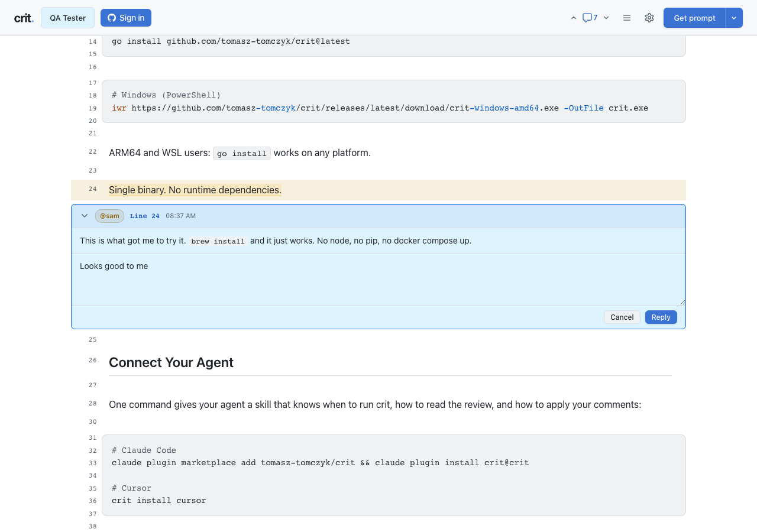
Task: Click the Line 24 reference link
Action: pos(145,216)
